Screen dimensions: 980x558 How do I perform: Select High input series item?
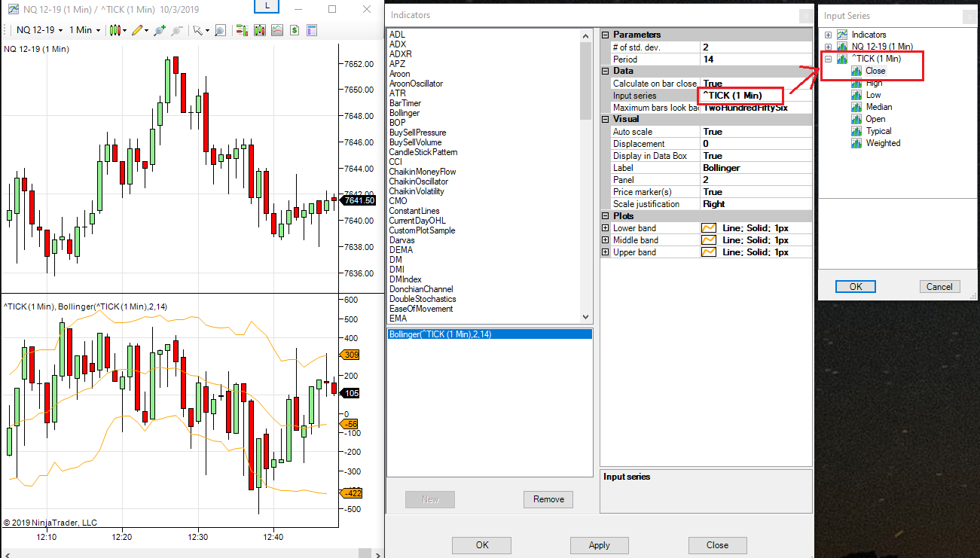(874, 83)
